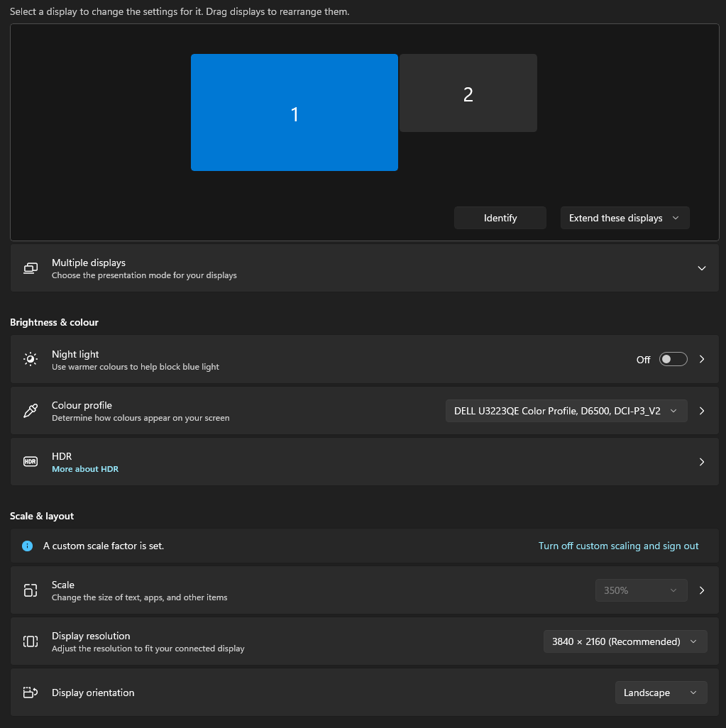Expand the Multiple displays section chevron
Image resolution: width=726 pixels, height=728 pixels.
pyautogui.click(x=701, y=268)
